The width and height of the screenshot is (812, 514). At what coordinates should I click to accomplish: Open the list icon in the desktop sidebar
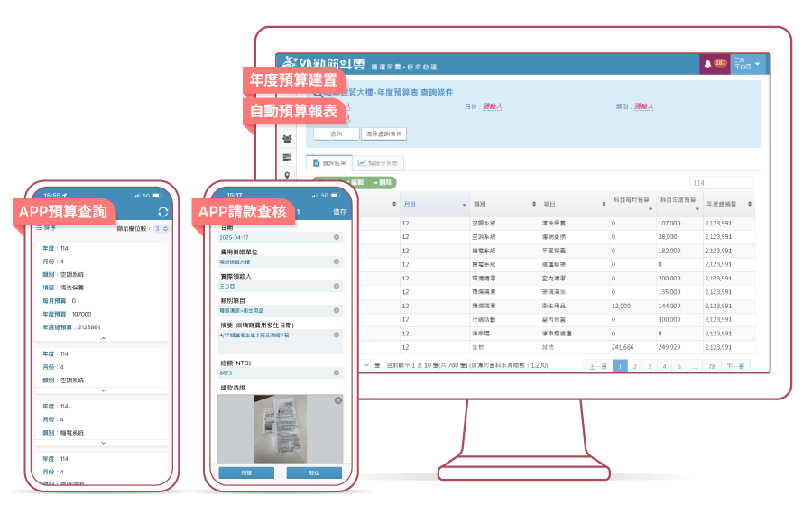287,158
